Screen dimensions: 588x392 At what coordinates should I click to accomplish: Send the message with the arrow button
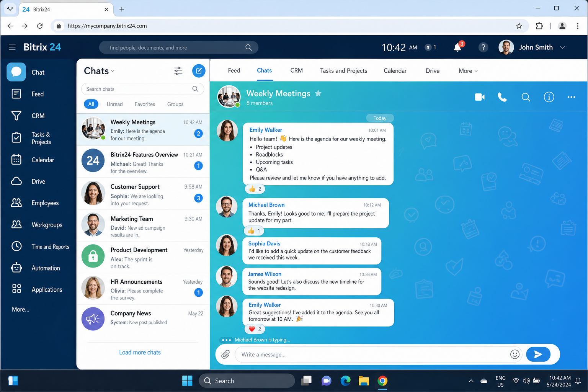(538, 354)
